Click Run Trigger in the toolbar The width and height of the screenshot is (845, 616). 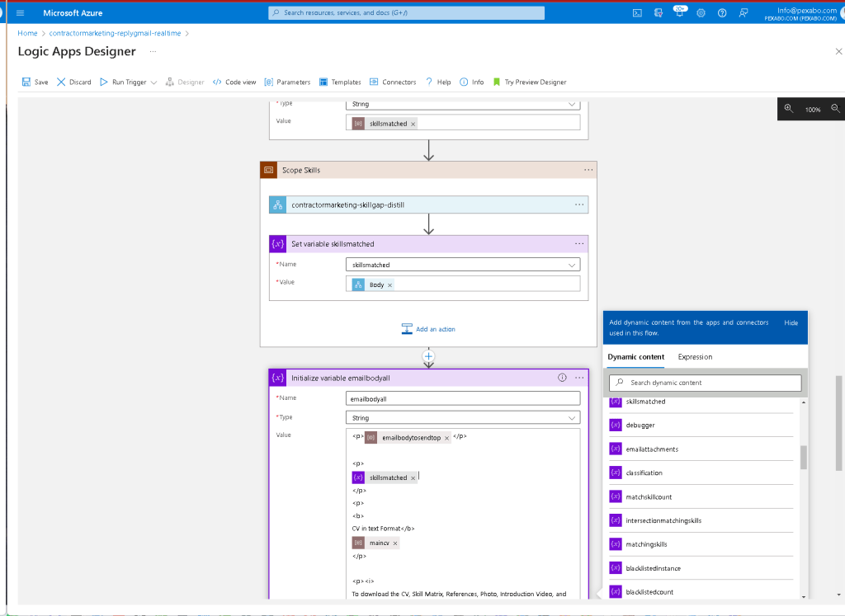pyautogui.click(x=124, y=82)
